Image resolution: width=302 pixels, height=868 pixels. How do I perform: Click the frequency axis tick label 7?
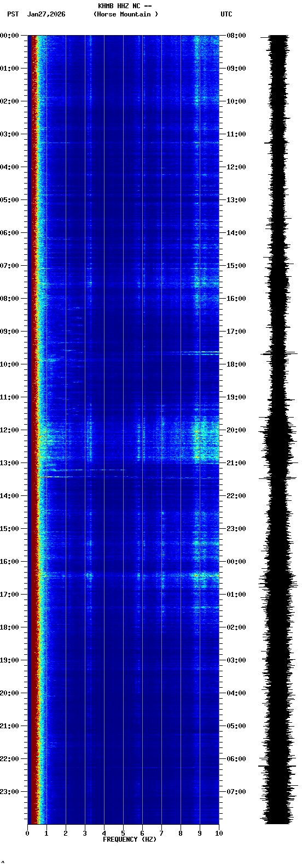(x=161, y=833)
